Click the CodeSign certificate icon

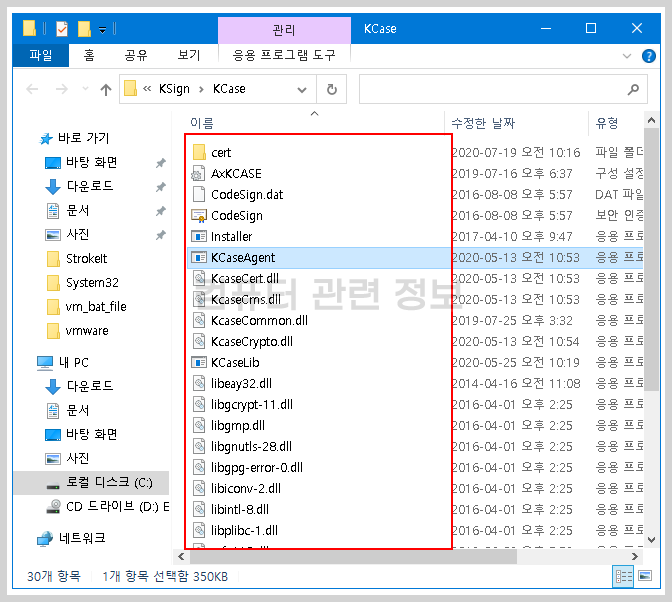point(199,215)
